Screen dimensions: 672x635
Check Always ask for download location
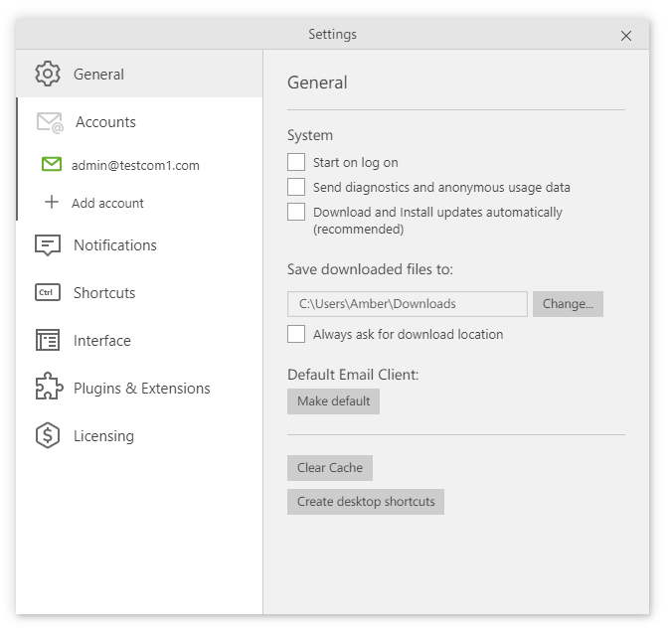tap(296, 334)
